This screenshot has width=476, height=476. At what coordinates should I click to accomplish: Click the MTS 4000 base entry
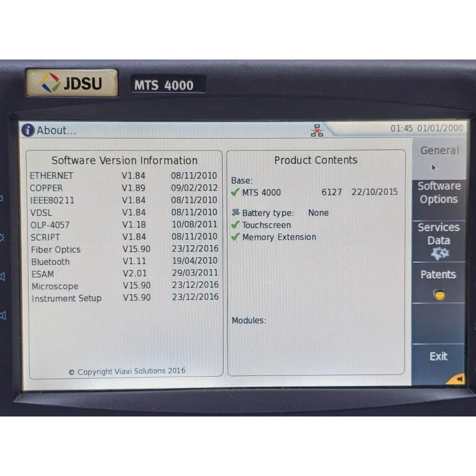click(262, 192)
